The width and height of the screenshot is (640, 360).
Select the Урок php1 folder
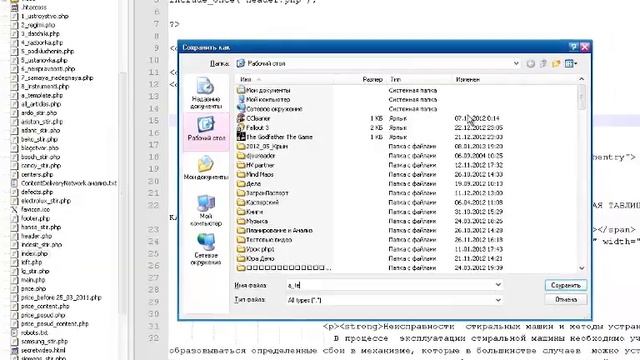256,249
